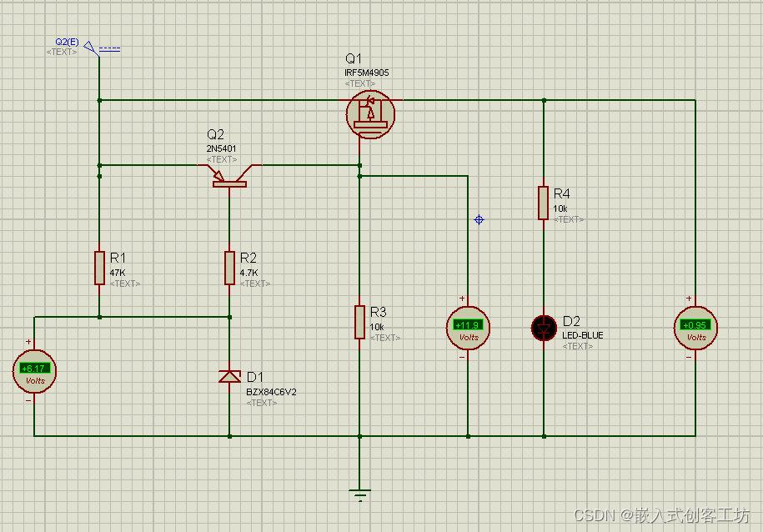Click the voltmeter showing +11.9 volts
This screenshot has height=532, width=763.
[x=468, y=328]
